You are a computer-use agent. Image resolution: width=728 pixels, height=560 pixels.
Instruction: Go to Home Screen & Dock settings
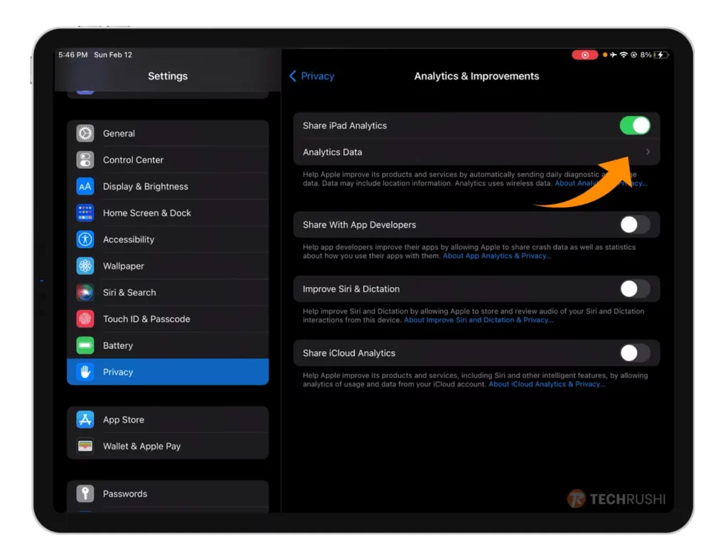[x=168, y=212]
